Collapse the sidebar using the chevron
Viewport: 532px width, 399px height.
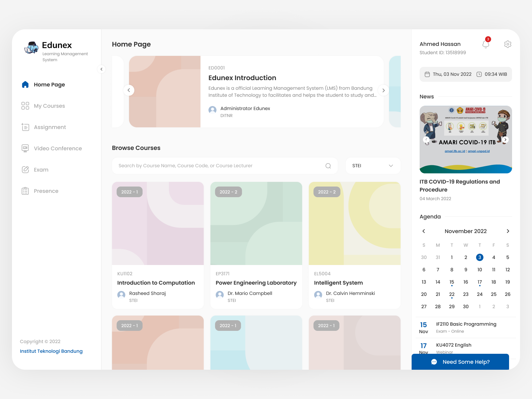coord(101,69)
